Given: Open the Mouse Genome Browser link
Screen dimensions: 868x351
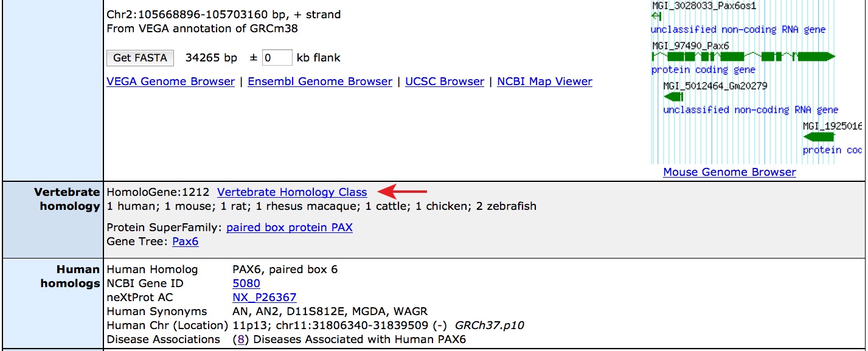Looking at the screenshot, I should (729, 172).
